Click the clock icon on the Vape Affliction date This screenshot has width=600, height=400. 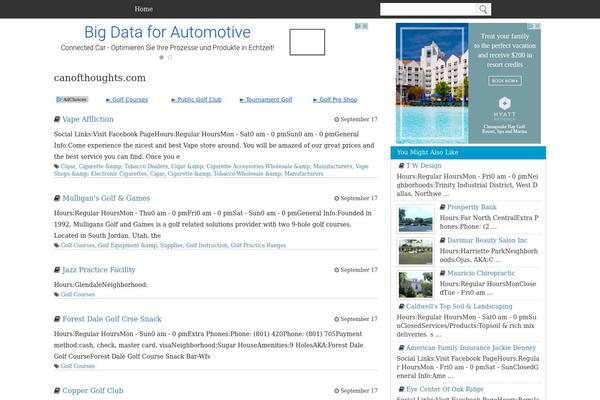tap(337, 119)
